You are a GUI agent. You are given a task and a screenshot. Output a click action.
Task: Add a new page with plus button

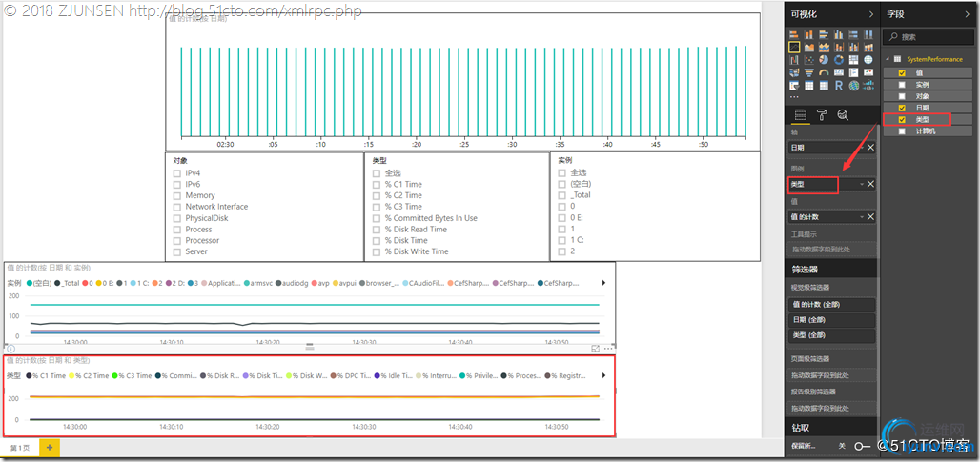pyautogui.click(x=50, y=448)
